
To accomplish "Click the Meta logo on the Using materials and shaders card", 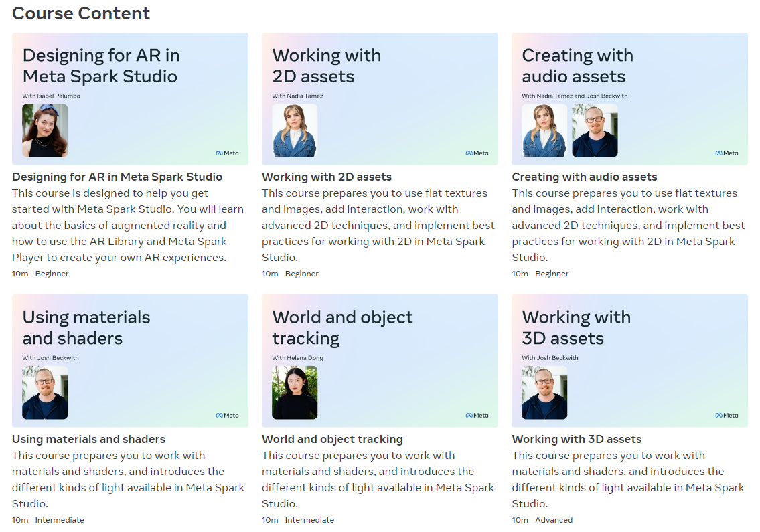I will [x=227, y=415].
